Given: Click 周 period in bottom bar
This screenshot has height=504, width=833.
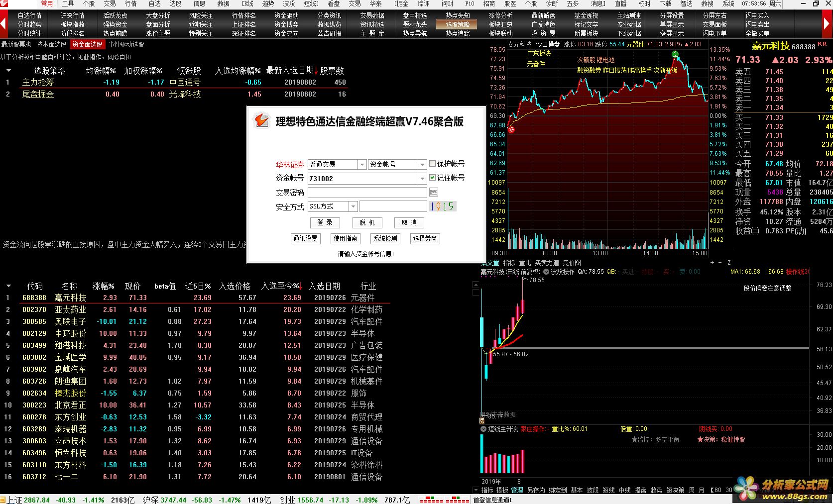Looking at the screenshot, I should click(692, 490).
